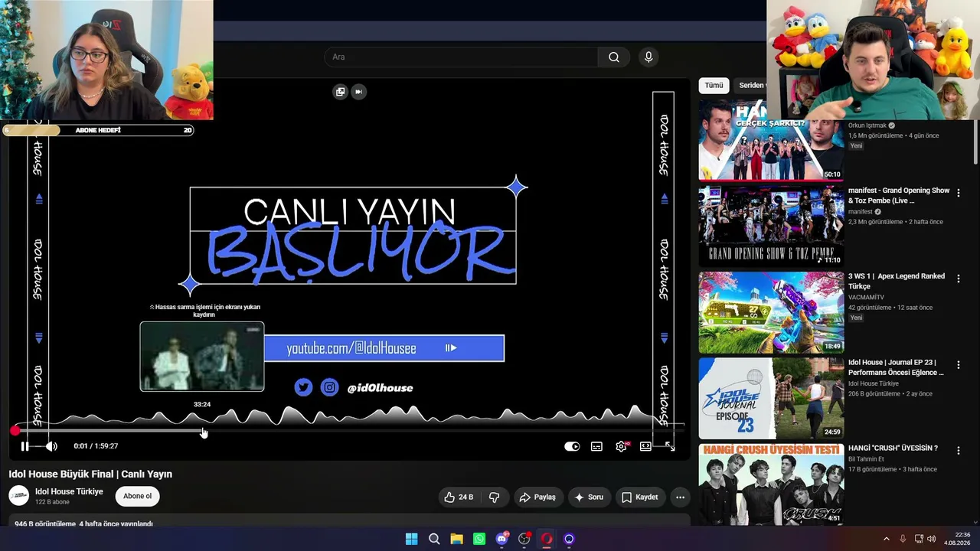Open File Explorer from the taskbar
Image resolution: width=980 pixels, height=551 pixels.
click(x=456, y=539)
